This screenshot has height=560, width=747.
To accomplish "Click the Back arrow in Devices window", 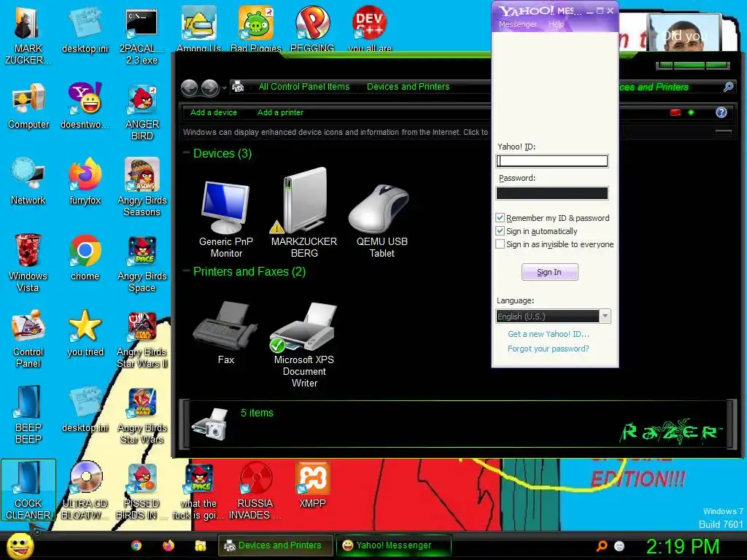I will (190, 87).
